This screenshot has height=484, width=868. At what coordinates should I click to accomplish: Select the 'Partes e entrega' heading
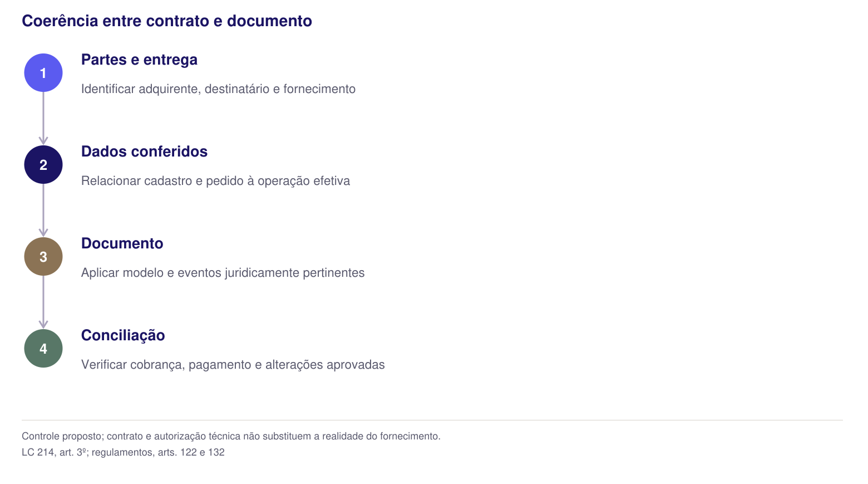tap(139, 60)
